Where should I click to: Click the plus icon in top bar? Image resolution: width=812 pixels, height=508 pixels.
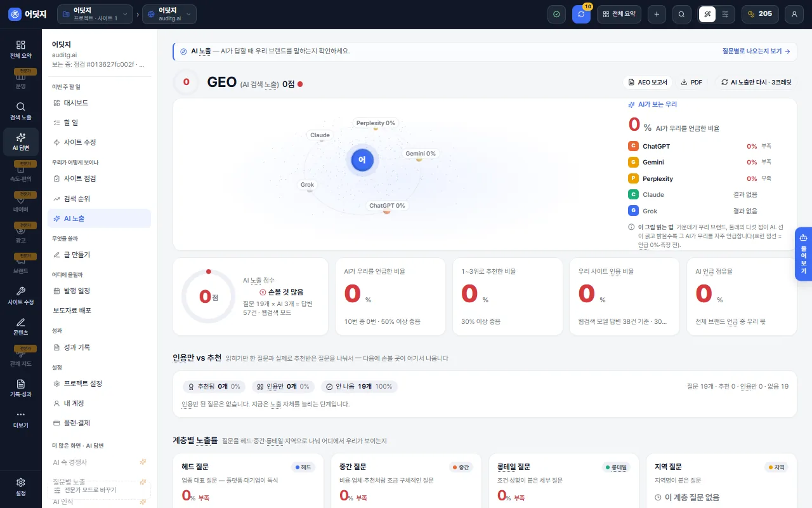(x=657, y=14)
